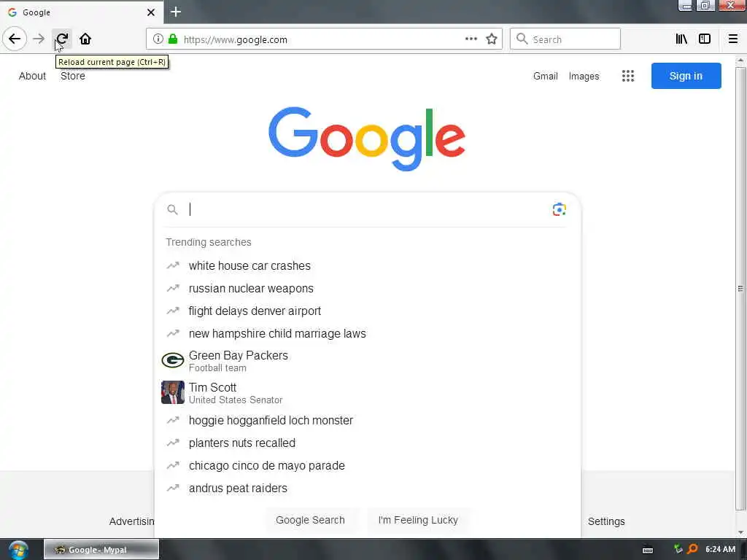Click the Green Bay Packers logo thumbnail

coord(173,360)
